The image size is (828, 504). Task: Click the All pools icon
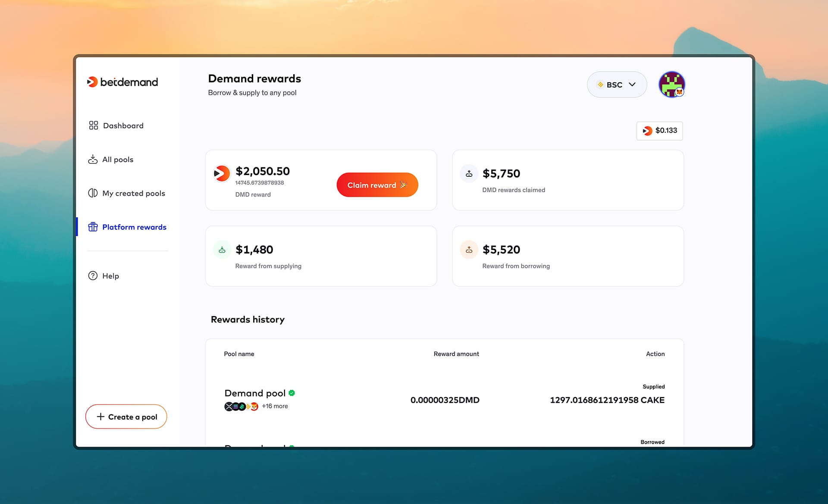[x=93, y=159]
